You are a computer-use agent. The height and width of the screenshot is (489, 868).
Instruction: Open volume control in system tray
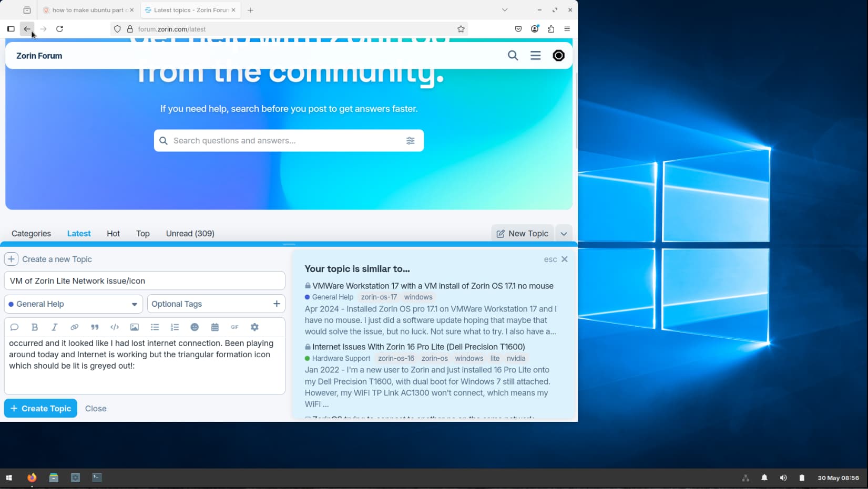tap(783, 477)
